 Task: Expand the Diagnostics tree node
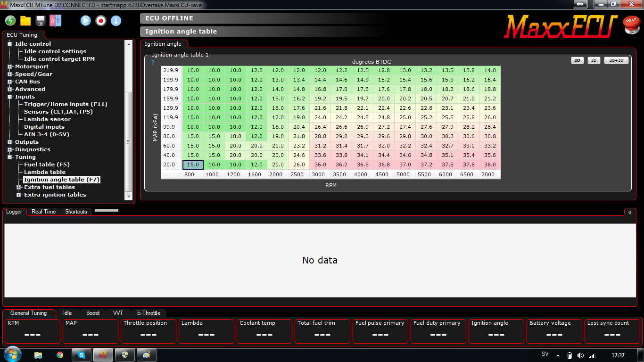9,149
